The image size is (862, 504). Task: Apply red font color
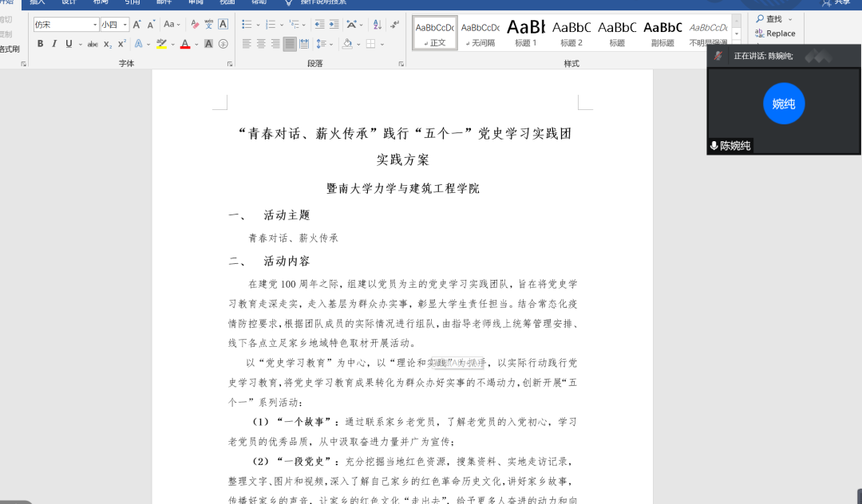pos(185,43)
